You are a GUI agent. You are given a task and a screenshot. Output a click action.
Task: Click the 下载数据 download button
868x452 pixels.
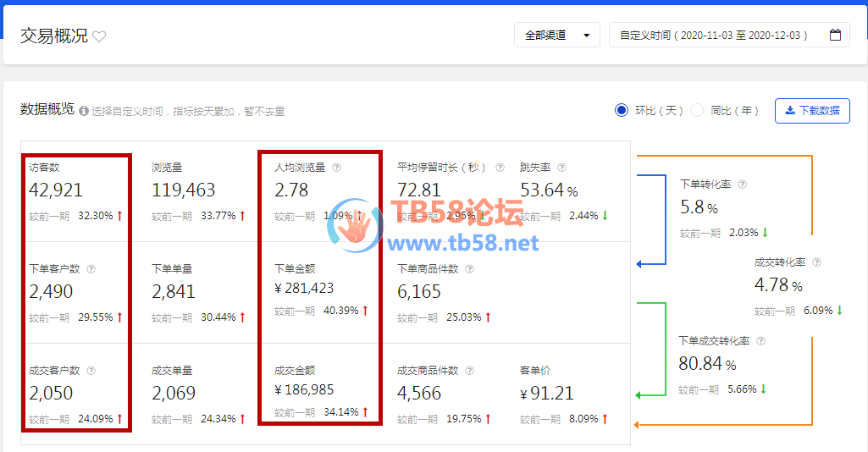pos(811,111)
